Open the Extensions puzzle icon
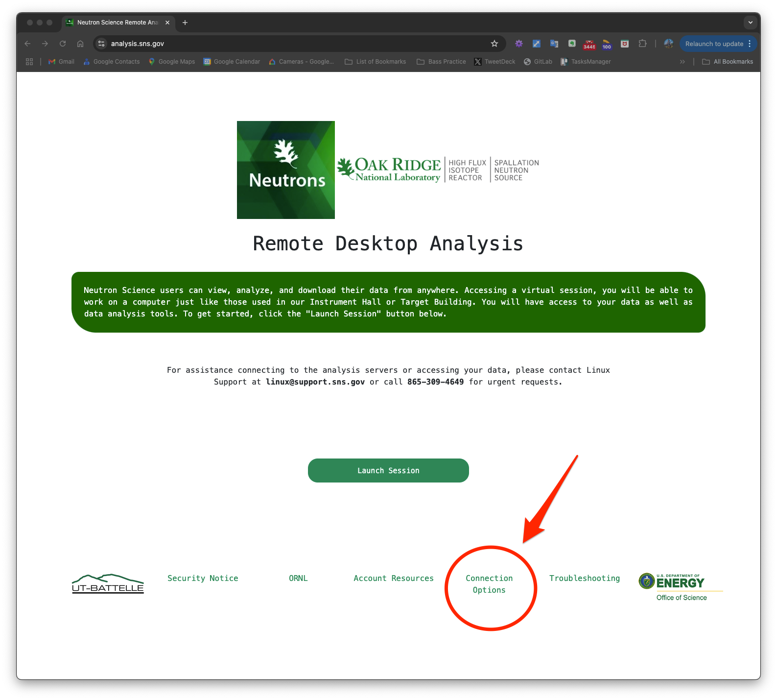This screenshot has height=700, width=777. coord(642,44)
